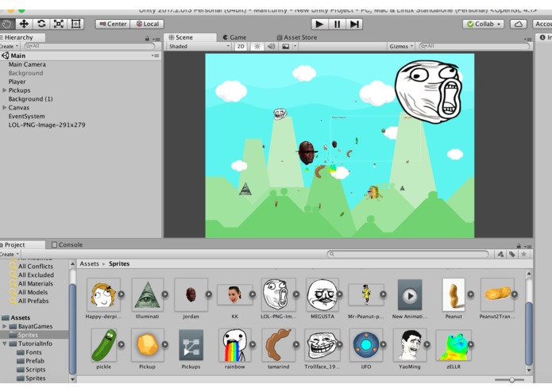
Task: Click the Assets breadcrumb link
Action: tap(90, 263)
